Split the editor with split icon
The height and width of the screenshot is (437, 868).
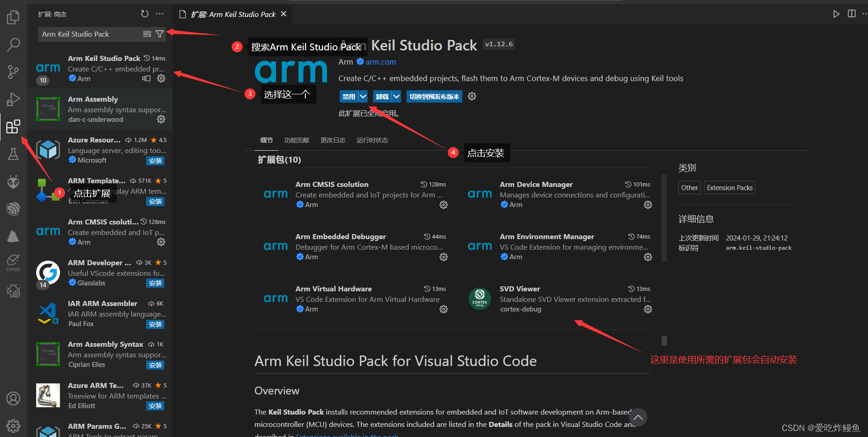tap(852, 14)
